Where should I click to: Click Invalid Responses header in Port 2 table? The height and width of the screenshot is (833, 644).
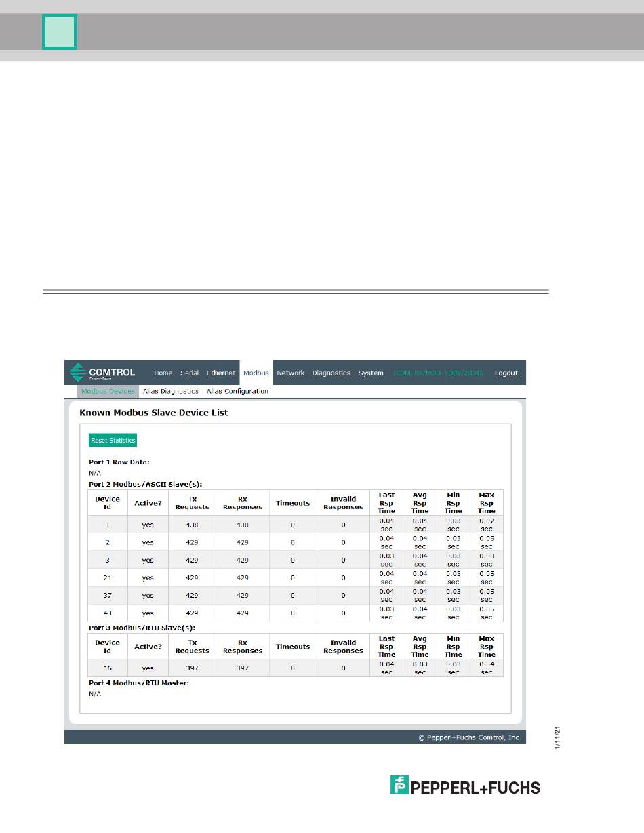pyautogui.click(x=343, y=503)
